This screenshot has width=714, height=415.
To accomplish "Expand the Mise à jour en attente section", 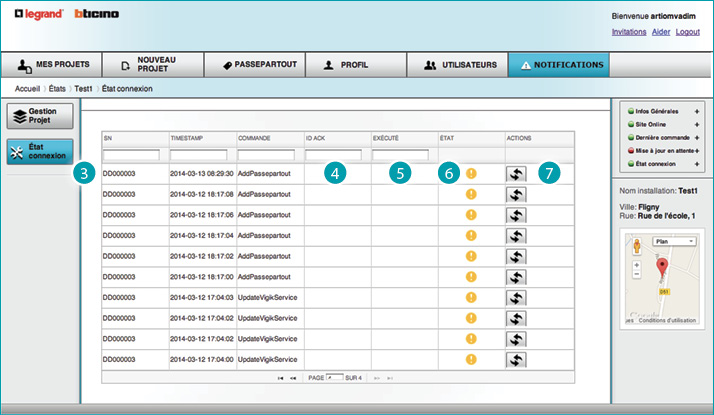I will 696,149.
